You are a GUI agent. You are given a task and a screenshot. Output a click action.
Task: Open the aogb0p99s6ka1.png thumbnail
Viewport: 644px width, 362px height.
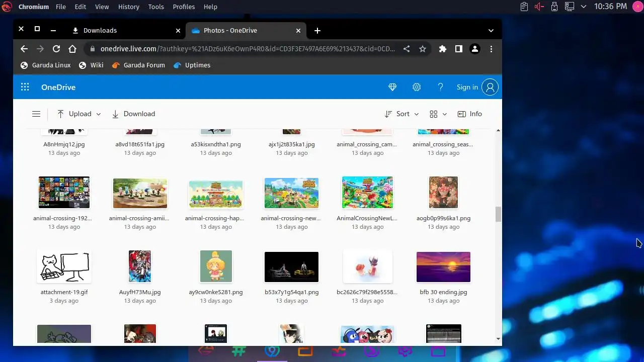pyautogui.click(x=443, y=192)
